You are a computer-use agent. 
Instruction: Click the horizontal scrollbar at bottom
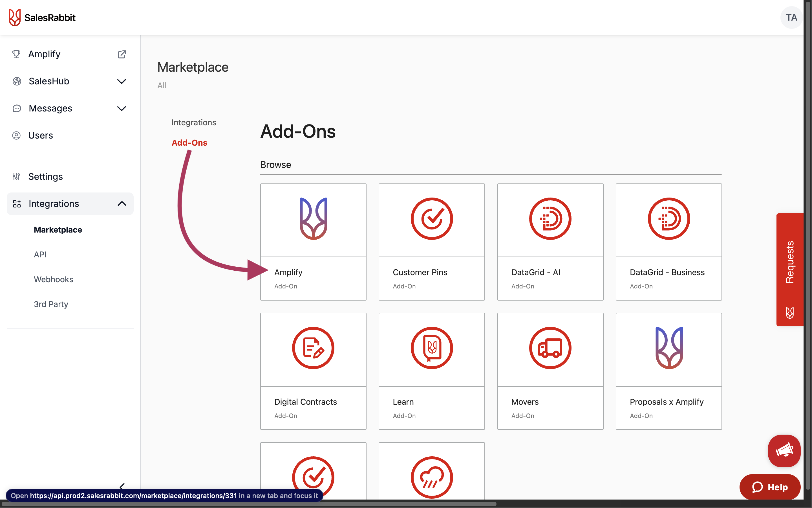(248, 504)
